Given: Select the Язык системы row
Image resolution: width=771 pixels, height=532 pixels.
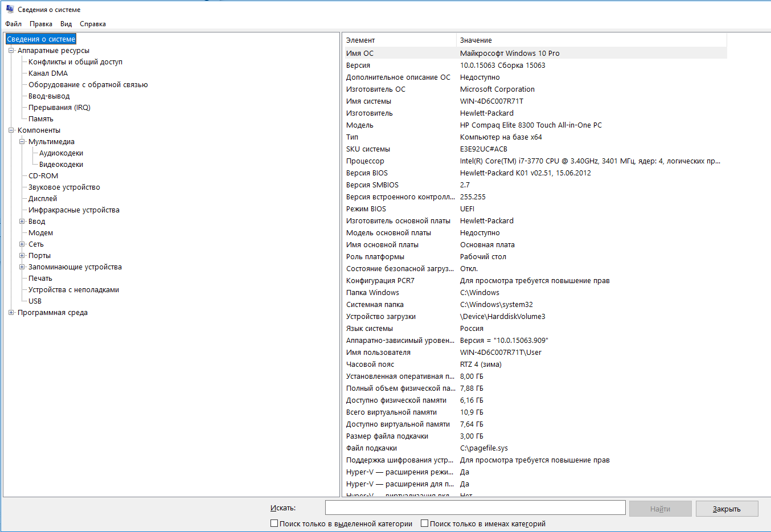Looking at the screenshot, I should 535,328.
